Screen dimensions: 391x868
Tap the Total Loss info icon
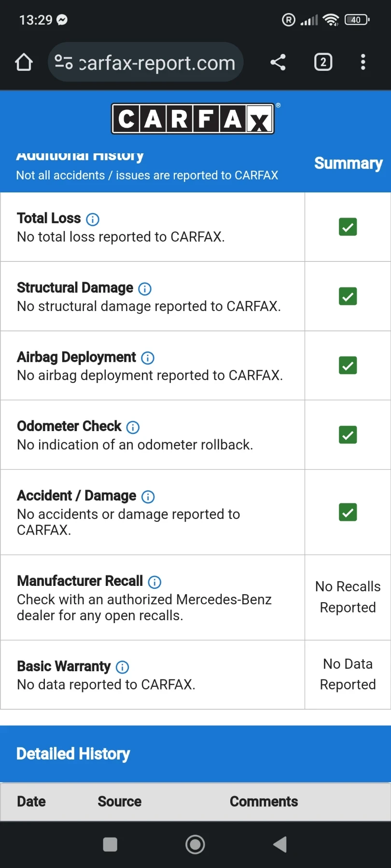(x=93, y=219)
